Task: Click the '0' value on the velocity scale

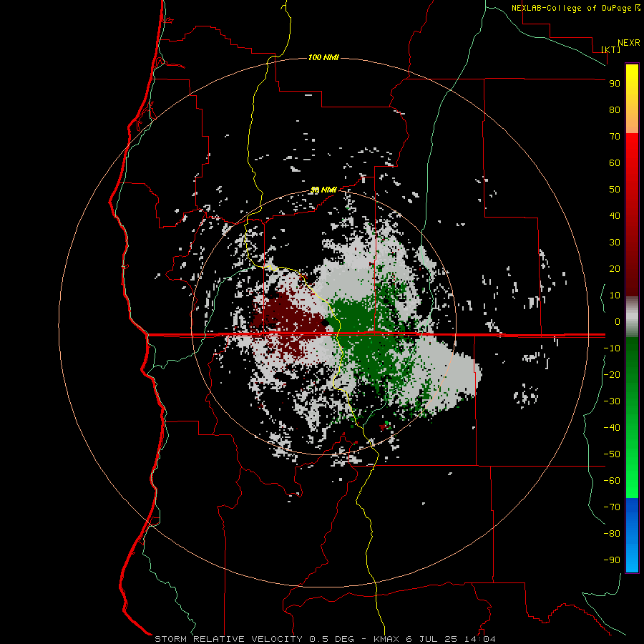Action: coord(618,321)
